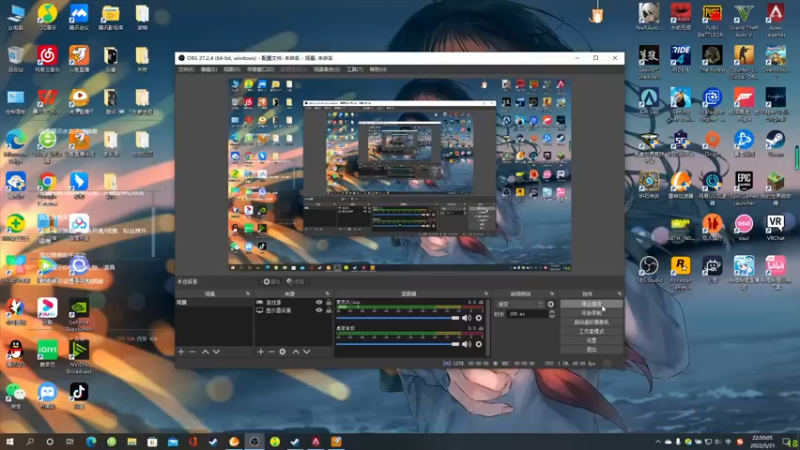Open the 编辑(E) Edit menu
This screenshot has width=800, height=450.
209,69
